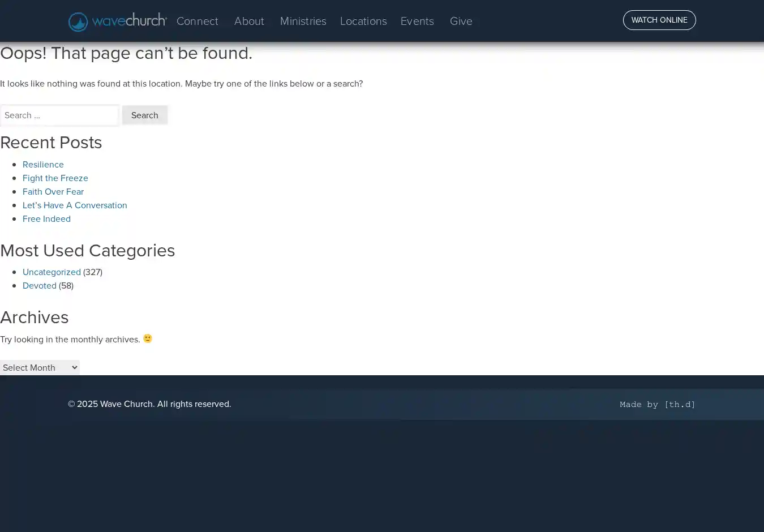
Task: Open the Connect menu
Action: (197, 22)
